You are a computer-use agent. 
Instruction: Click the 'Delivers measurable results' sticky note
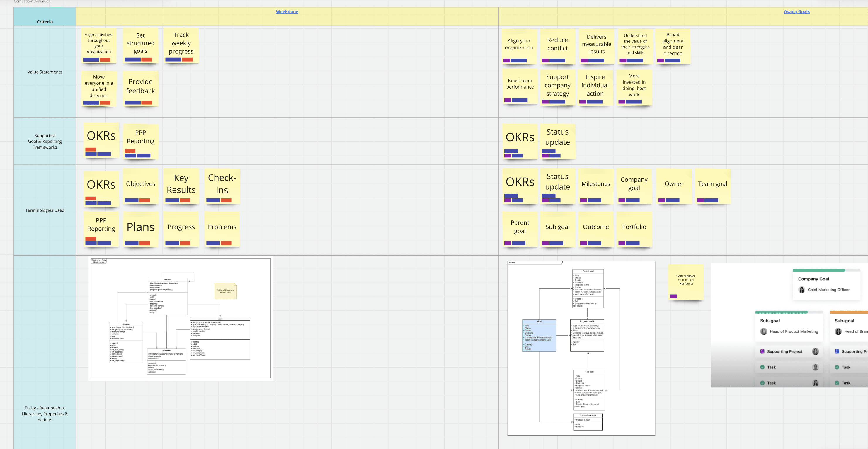[596, 46]
